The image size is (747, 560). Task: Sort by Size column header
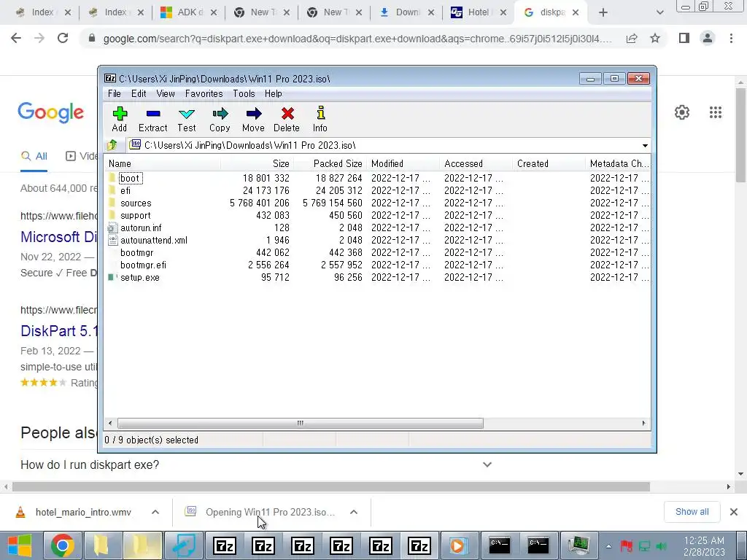(x=258, y=164)
